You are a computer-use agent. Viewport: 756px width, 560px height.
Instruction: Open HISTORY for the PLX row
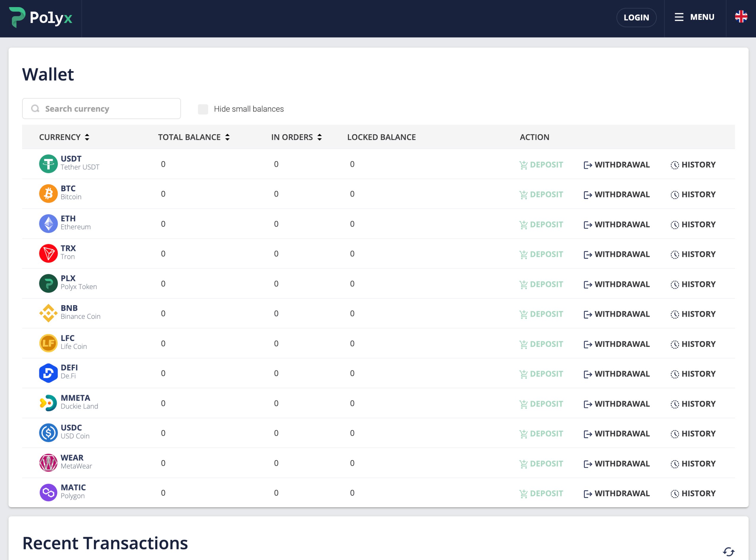pyautogui.click(x=693, y=284)
